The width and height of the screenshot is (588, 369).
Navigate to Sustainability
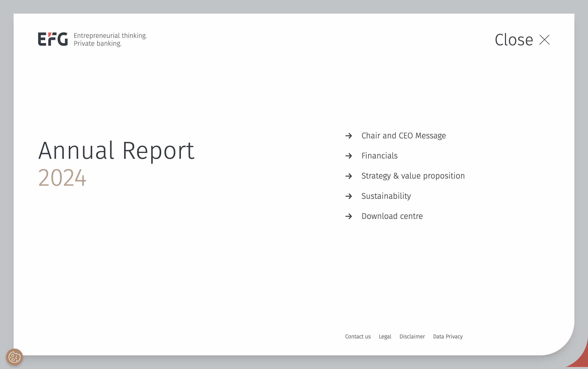pos(386,196)
